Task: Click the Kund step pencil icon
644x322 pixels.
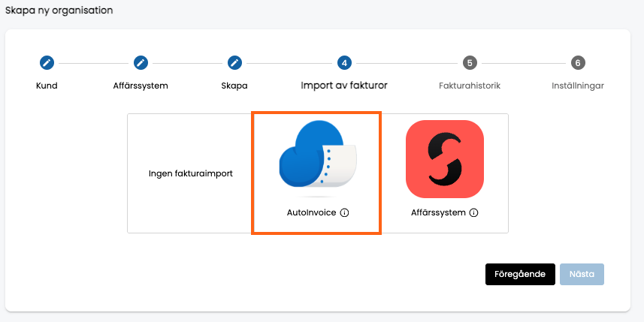Action: click(x=47, y=63)
